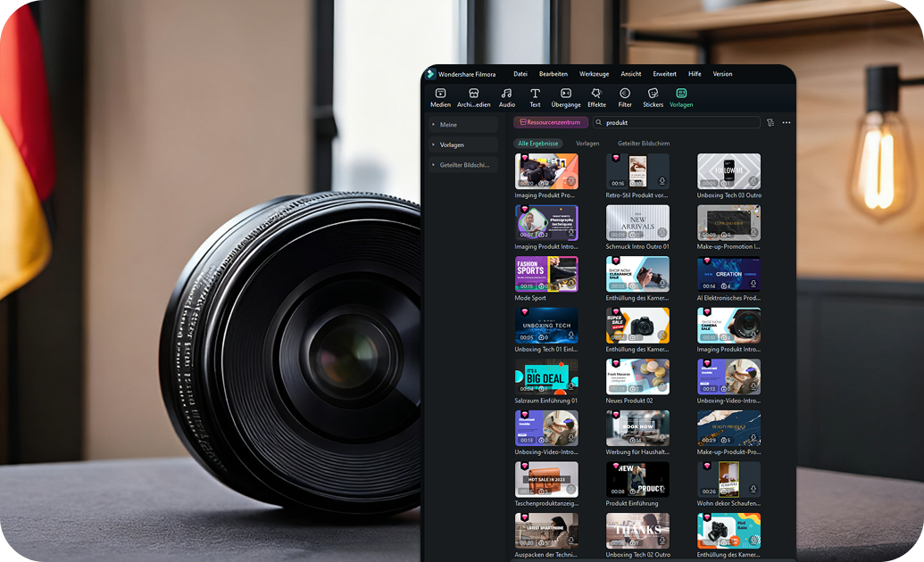Click the Ressourcenzentrum button

point(551,122)
